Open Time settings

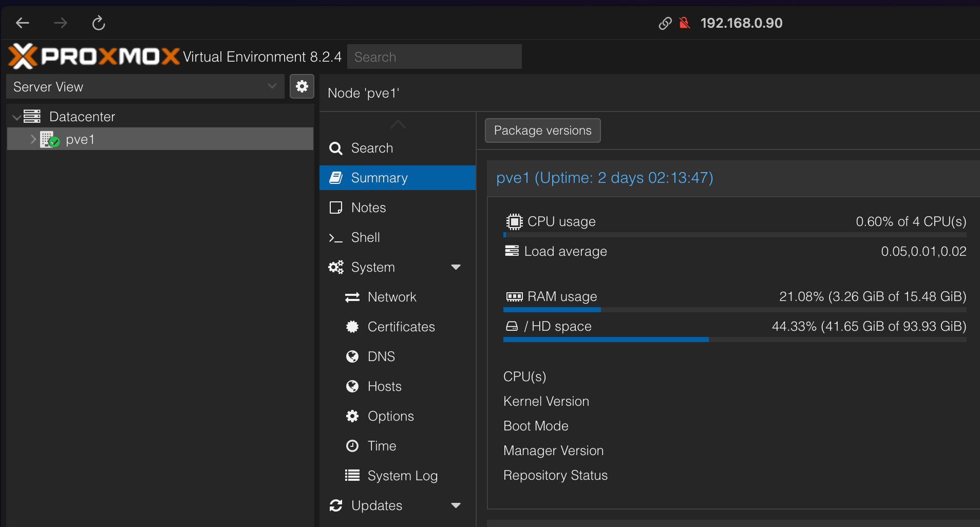pyautogui.click(x=398, y=446)
